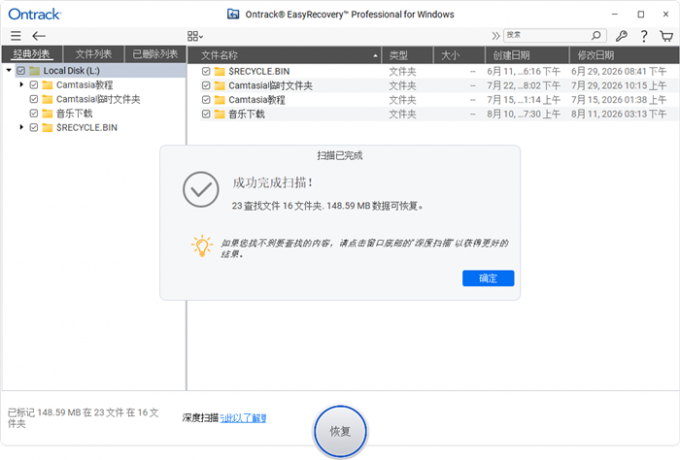This screenshot has width=680, height=460.
Task: Select the $RECYCLE.BIN name in file list
Action: point(259,72)
